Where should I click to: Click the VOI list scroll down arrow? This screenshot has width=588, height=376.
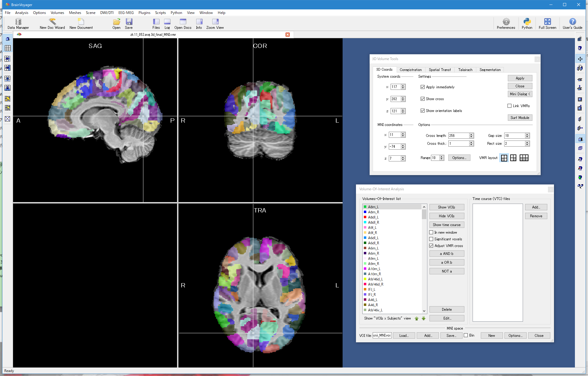point(424,311)
